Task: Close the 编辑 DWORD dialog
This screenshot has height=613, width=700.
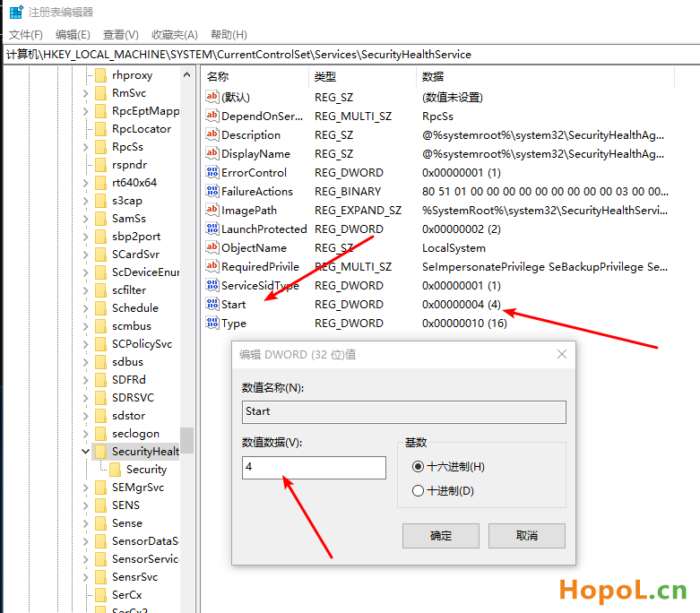Action: (x=562, y=355)
